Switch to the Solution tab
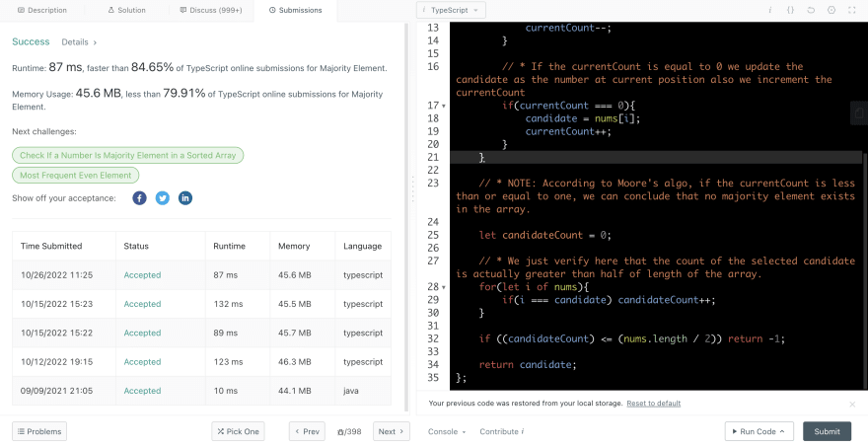 127,10
